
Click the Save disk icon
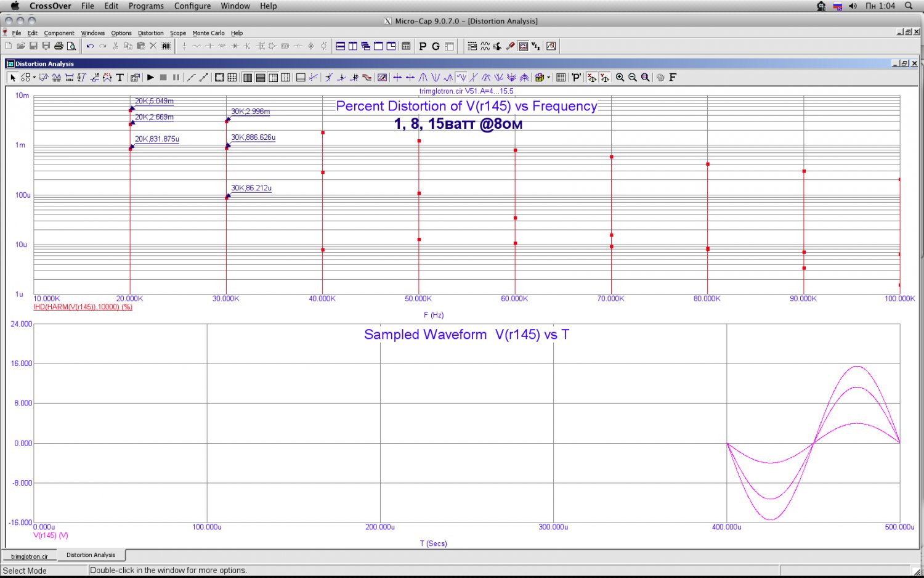coord(33,46)
